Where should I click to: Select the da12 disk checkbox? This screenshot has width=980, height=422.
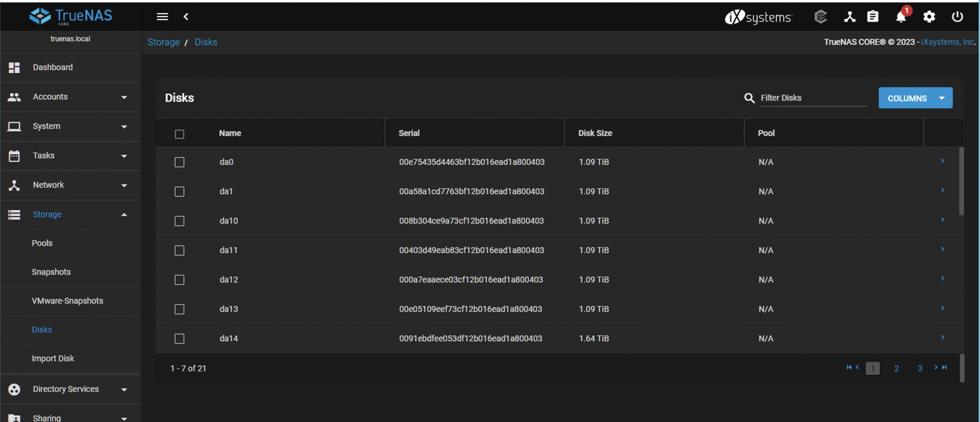[x=179, y=280]
